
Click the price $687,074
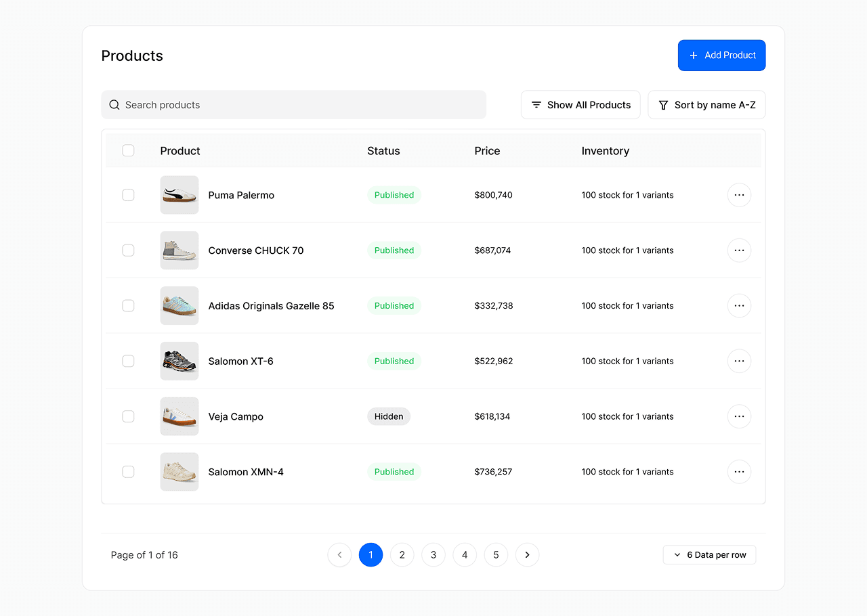(x=492, y=250)
